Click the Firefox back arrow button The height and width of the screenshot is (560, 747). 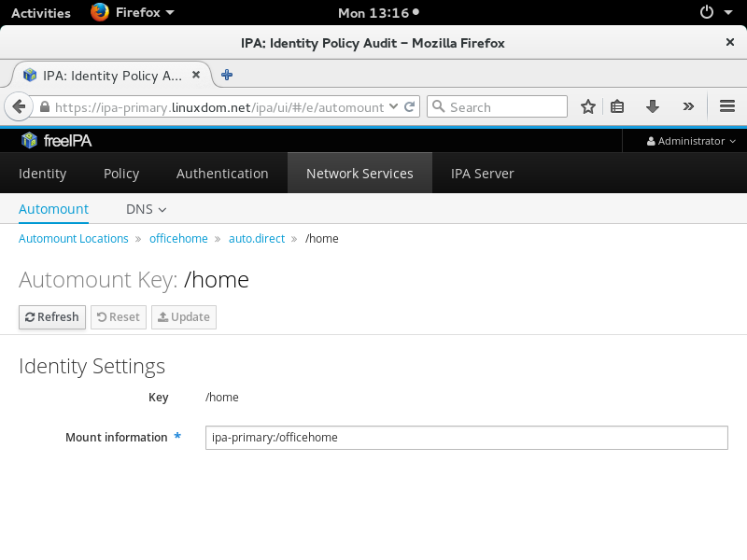coord(19,107)
